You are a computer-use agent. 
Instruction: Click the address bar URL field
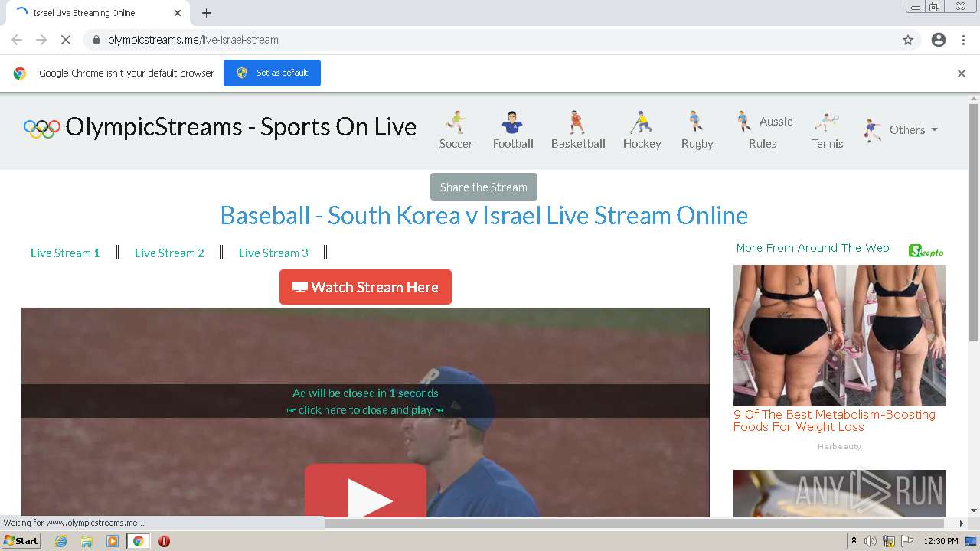(501, 40)
